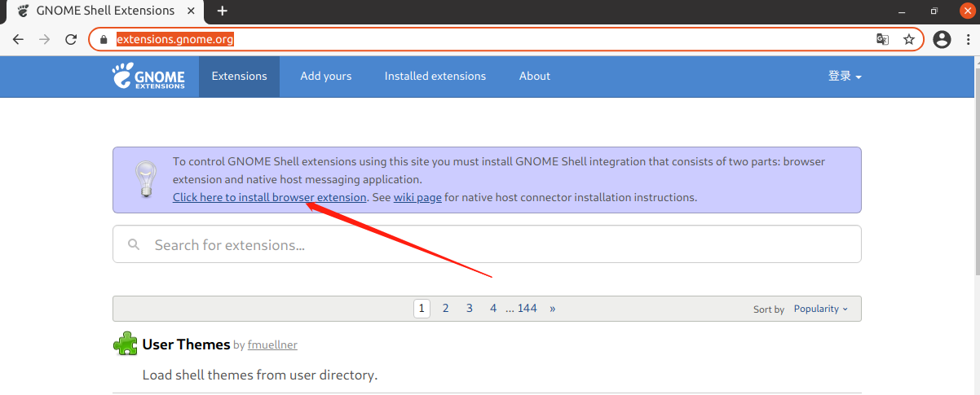Open the About page
Image resolution: width=980 pixels, height=395 pixels.
click(x=535, y=76)
